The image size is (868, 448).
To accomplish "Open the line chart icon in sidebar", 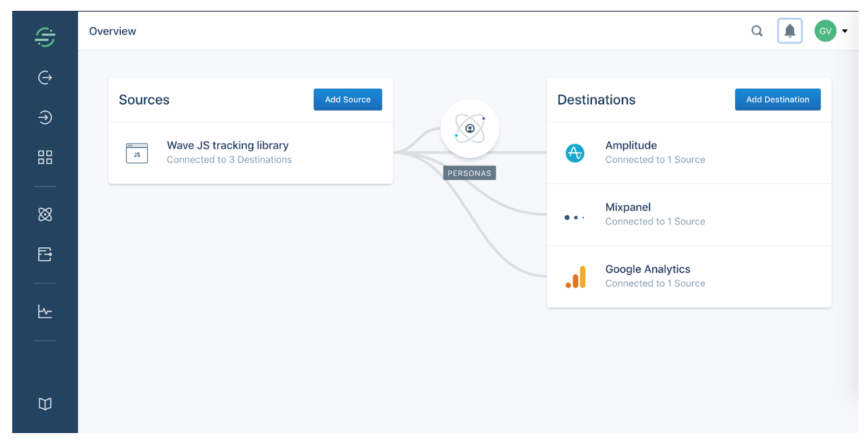I will [x=45, y=312].
